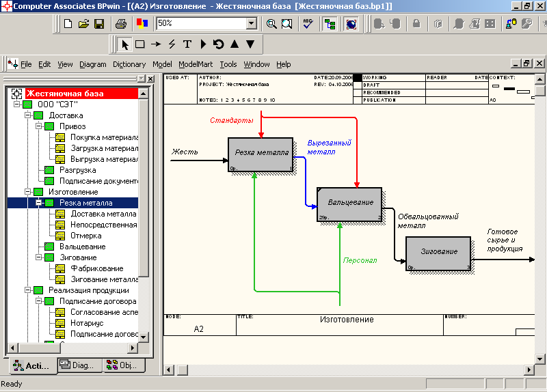547x392 pixels.
Task: Select the Arrow drawing tool
Action: point(155,44)
